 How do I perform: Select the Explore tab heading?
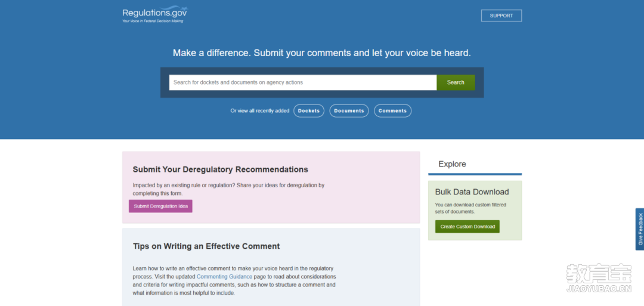point(452,164)
